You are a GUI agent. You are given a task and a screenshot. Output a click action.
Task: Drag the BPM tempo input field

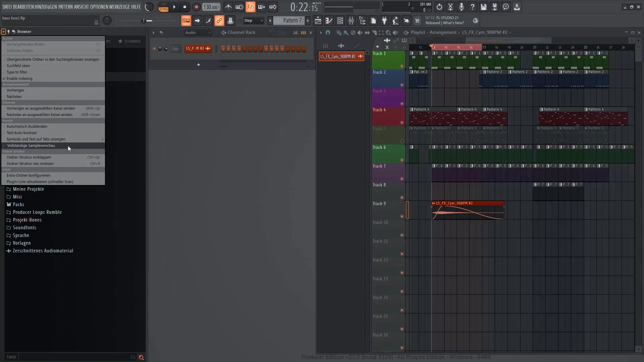211,7
